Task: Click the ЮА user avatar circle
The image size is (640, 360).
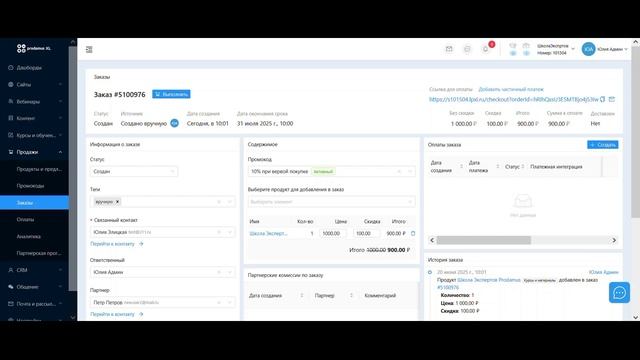Action: 588,49
